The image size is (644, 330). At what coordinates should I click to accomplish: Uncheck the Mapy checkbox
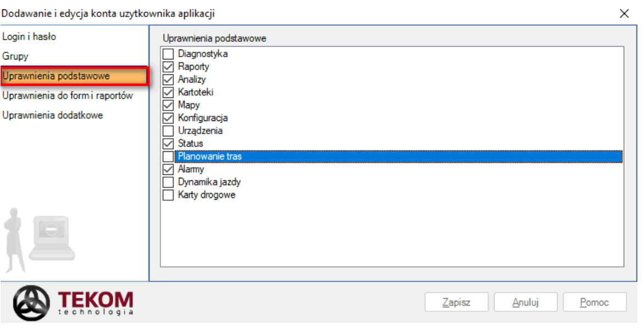(168, 105)
